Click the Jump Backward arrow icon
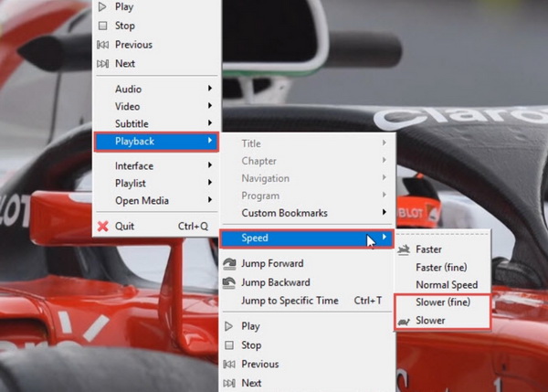This screenshot has width=548, height=392. [229, 282]
